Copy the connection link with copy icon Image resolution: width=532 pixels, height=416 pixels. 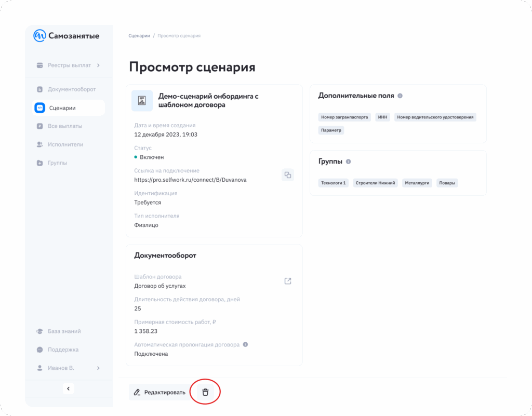(x=288, y=175)
